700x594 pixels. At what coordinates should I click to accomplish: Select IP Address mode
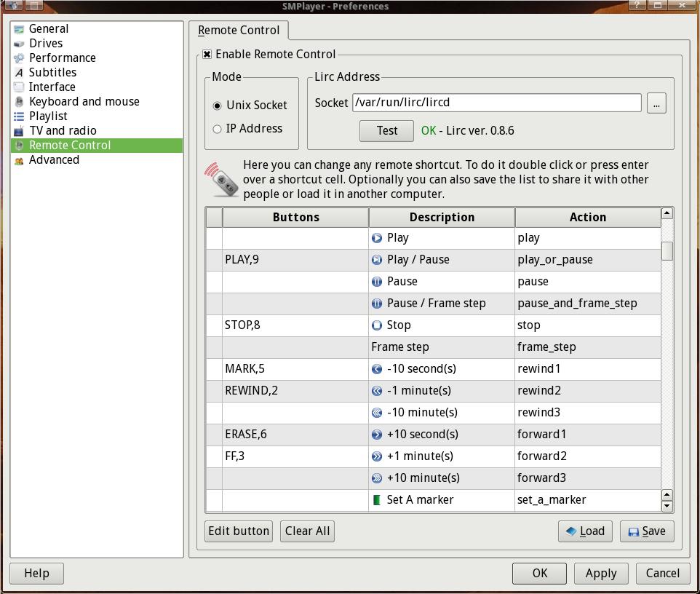pyautogui.click(x=217, y=129)
